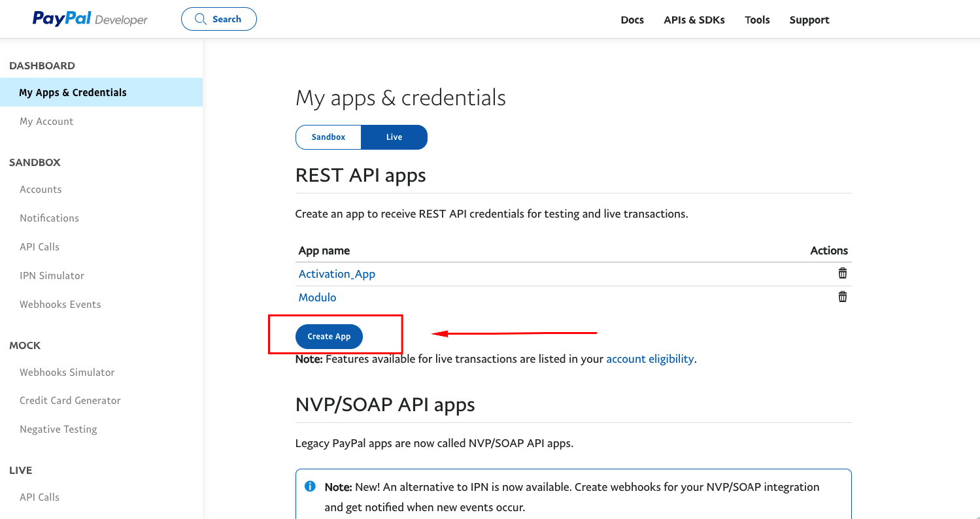This screenshot has height=519, width=980.
Task: Open the APIs & SDKs menu
Action: pos(694,20)
